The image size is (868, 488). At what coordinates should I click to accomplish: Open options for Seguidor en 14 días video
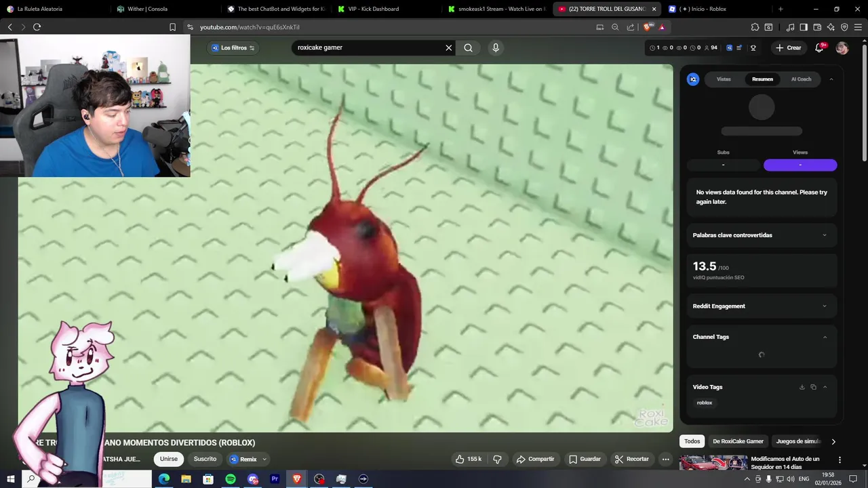tap(840, 460)
